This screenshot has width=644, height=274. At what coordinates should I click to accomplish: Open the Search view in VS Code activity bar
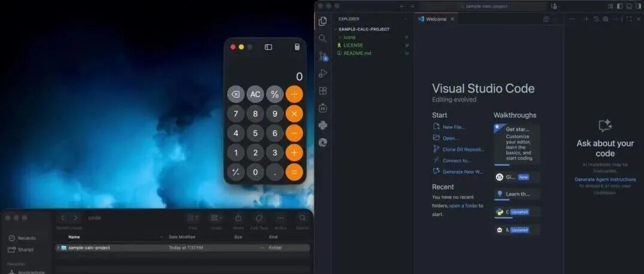pyautogui.click(x=323, y=39)
